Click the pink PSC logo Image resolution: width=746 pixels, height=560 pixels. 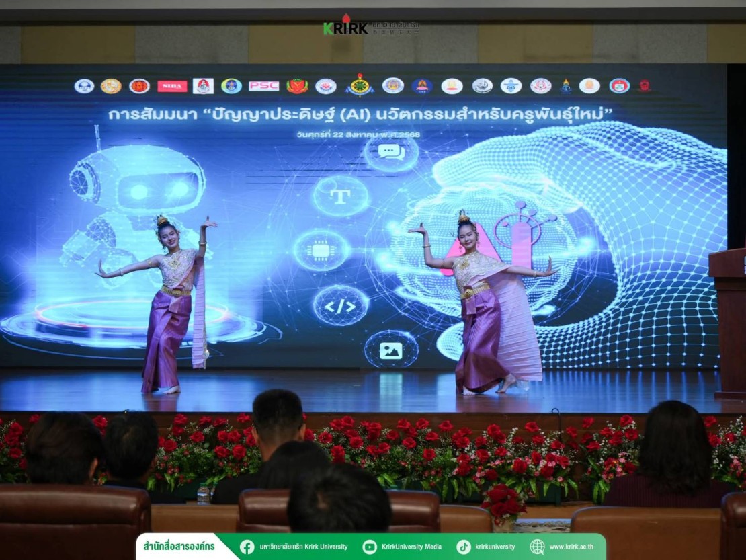pos(263,86)
